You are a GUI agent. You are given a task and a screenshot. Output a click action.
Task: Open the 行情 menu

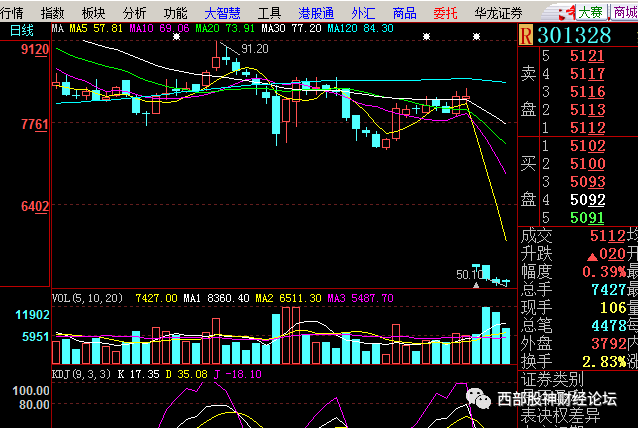[x=12, y=12]
